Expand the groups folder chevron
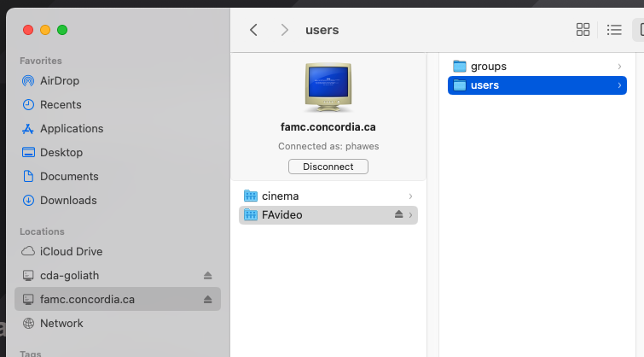Image resolution: width=644 pixels, height=357 pixels. point(619,67)
